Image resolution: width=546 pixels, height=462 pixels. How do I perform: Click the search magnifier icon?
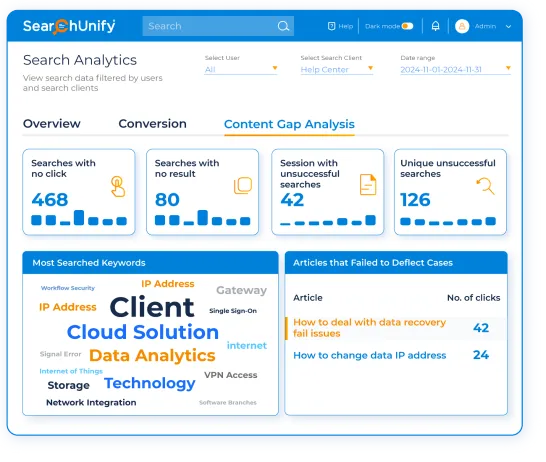283,26
